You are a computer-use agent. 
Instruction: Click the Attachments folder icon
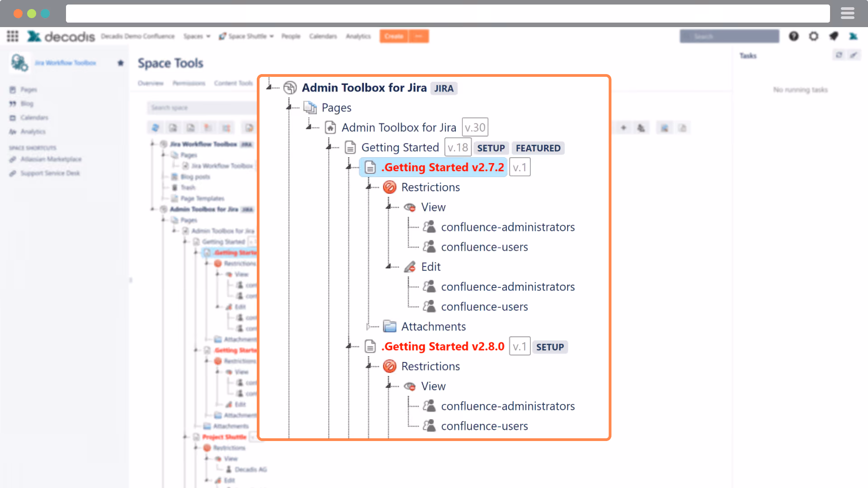pyautogui.click(x=390, y=326)
